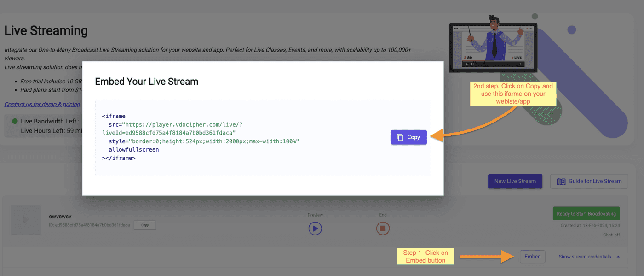Screen dimensions: 644x276
Task: Click the chevron next to Show stream credentials
Action: click(x=618, y=256)
